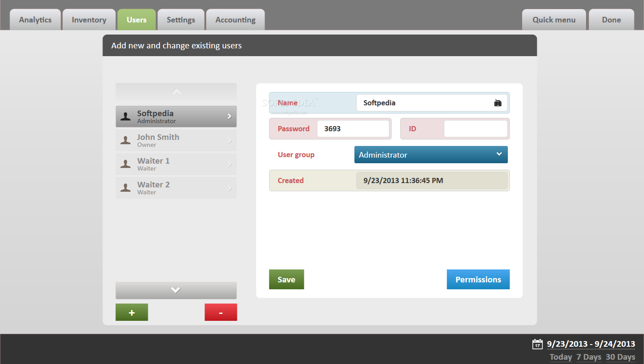Open the Quick menu
644x364 pixels.
(554, 20)
